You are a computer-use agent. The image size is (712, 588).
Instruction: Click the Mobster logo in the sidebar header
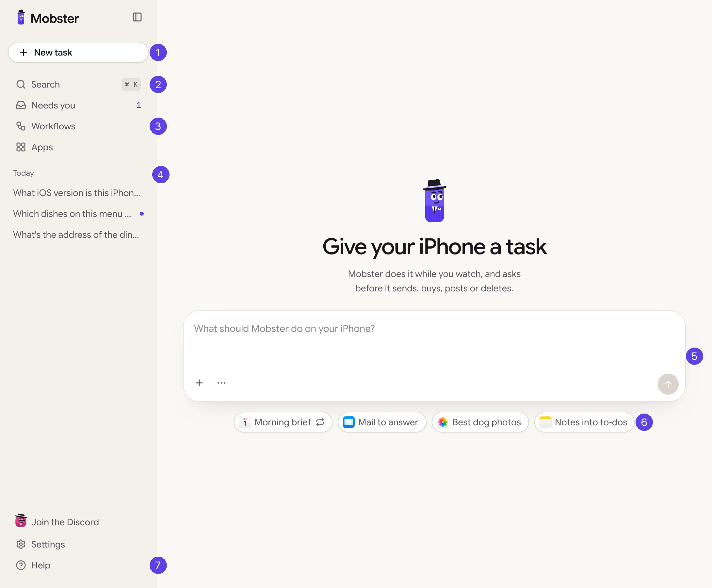tap(48, 18)
